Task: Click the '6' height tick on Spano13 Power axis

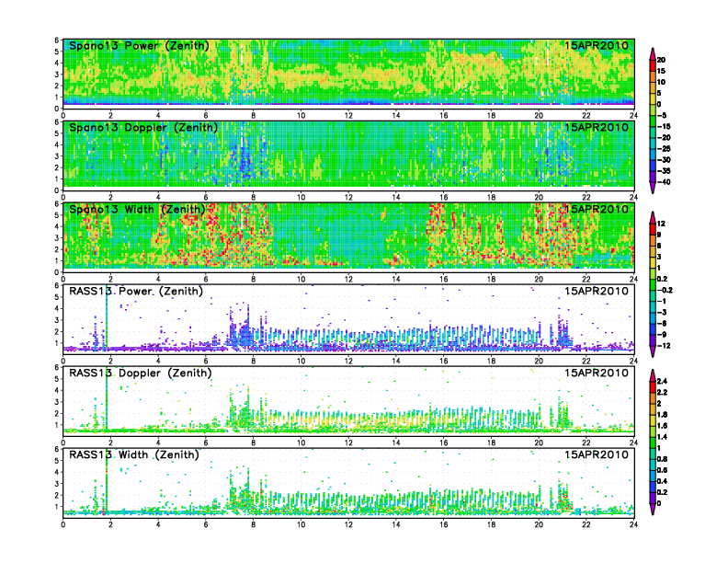Action: pos(57,40)
